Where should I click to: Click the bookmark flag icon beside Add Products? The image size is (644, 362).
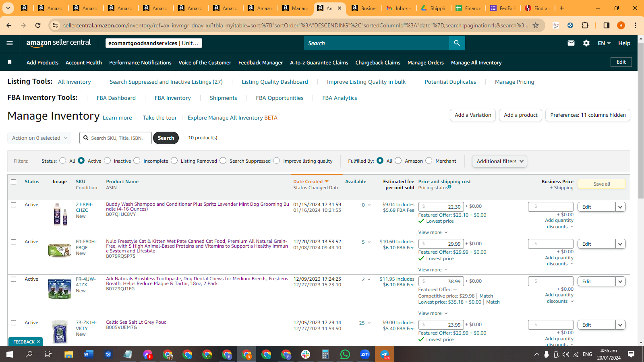[10, 62]
